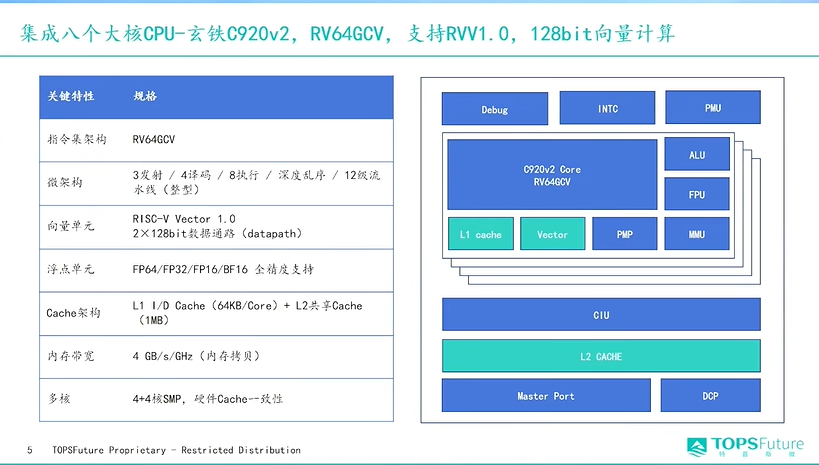The image size is (819, 465).
Task: Select the C920v2 Core RV64GCV block
Action: pos(552,175)
